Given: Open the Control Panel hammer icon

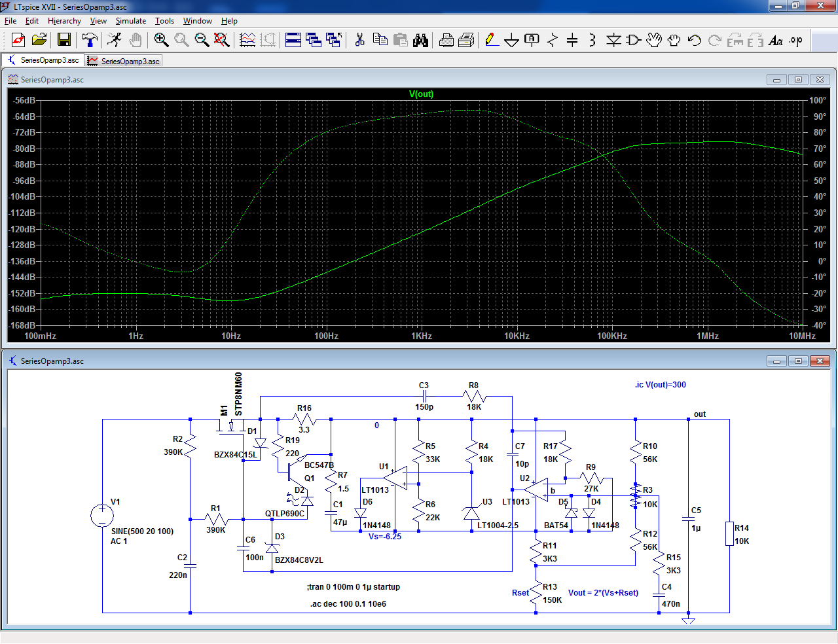Looking at the screenshot, I should click(90, 40).
